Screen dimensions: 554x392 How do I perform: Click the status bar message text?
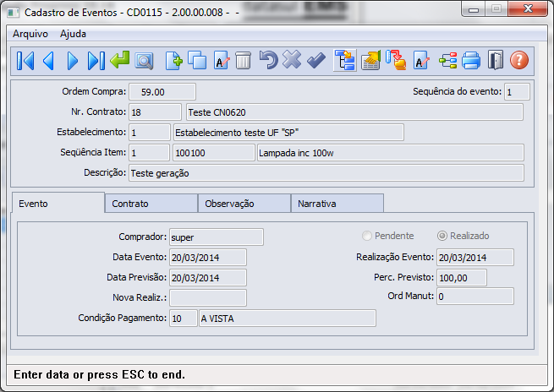coord(99,375)
